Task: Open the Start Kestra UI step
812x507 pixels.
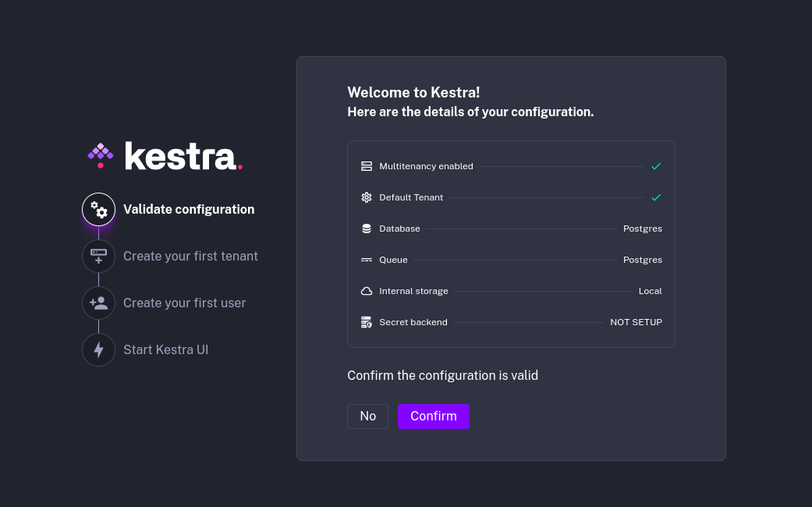Action: 165,349
